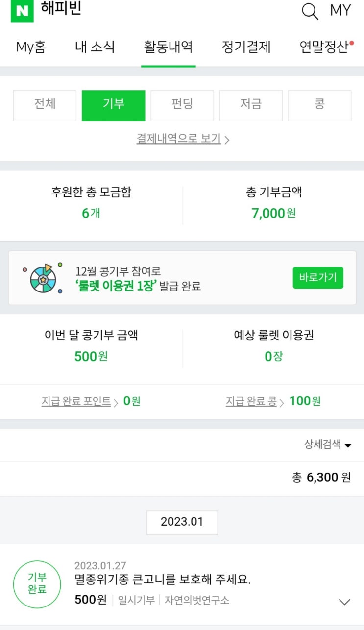Open the 연말정산 tab
364x630 pixels.
(x=324, y=47)
